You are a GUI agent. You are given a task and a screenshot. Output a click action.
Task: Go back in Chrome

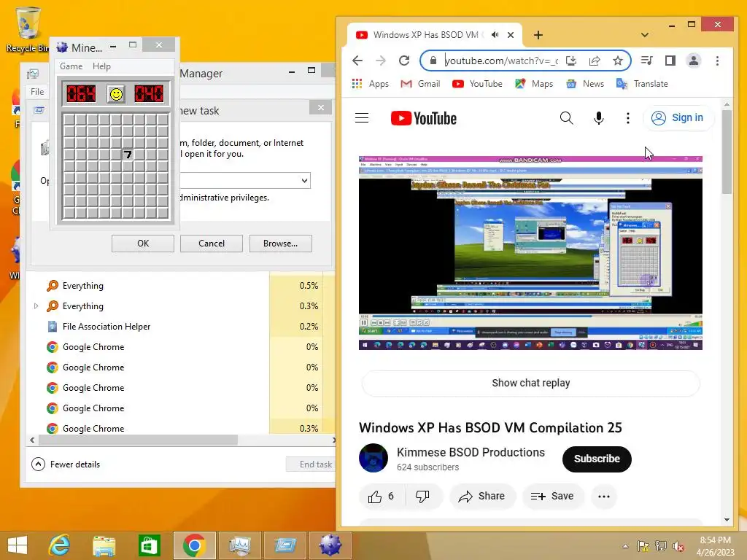click(x=357, y=61)
